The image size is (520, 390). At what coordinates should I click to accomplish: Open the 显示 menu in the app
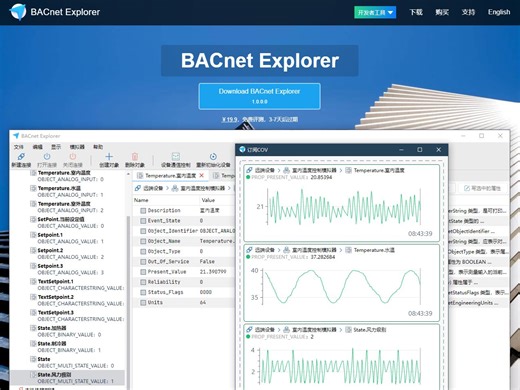coord(56,147)
